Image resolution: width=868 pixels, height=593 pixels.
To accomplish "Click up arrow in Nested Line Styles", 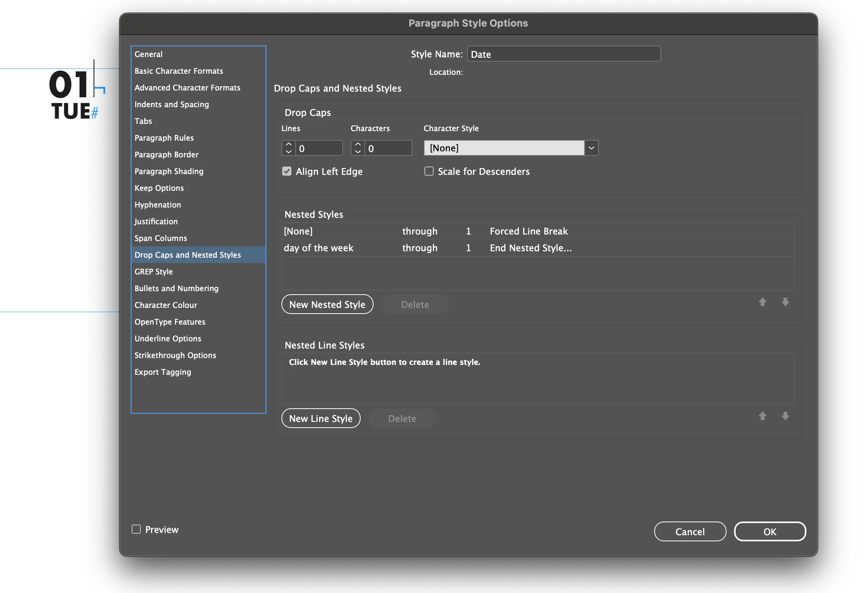I will pyautogui.click(x=762, y=416).
